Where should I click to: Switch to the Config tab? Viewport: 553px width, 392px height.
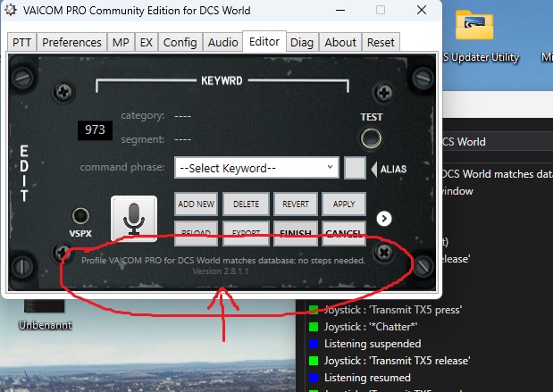tap(180, 42)
